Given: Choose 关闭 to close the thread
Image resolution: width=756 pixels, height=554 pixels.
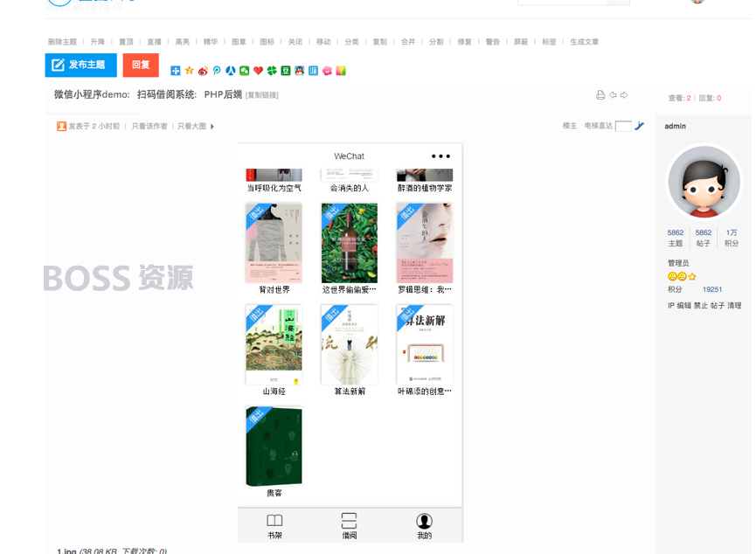Looking at the screenshot, I should coord(295,42).
